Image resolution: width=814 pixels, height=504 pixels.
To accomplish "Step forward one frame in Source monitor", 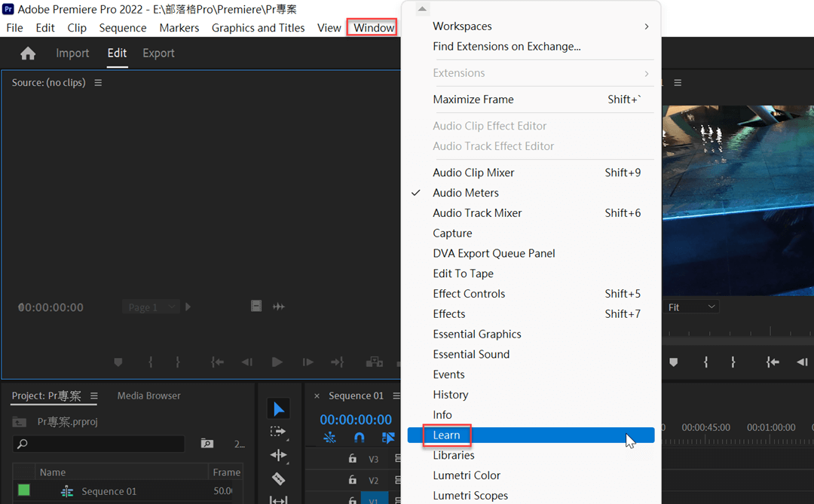I will [x=308, y=362].
